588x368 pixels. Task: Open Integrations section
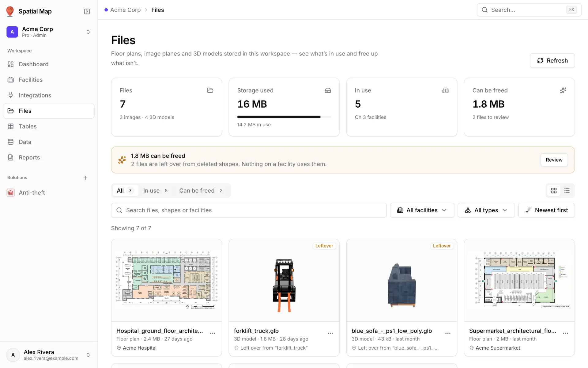[x=49, y=95]
